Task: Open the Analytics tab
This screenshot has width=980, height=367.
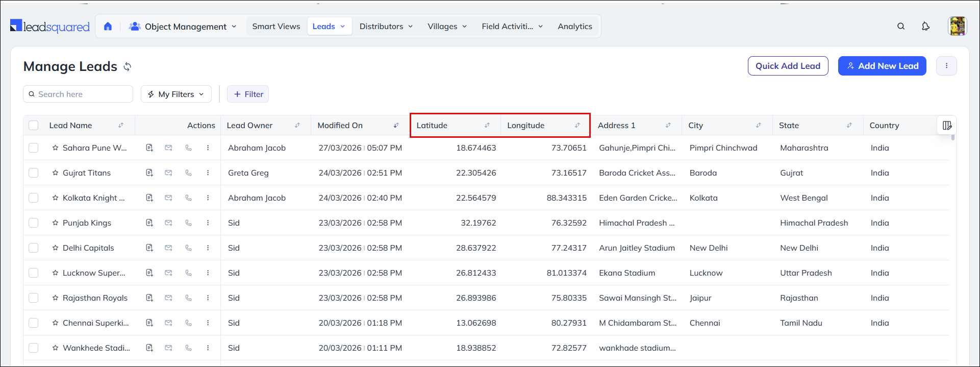Action: (575, 27)
